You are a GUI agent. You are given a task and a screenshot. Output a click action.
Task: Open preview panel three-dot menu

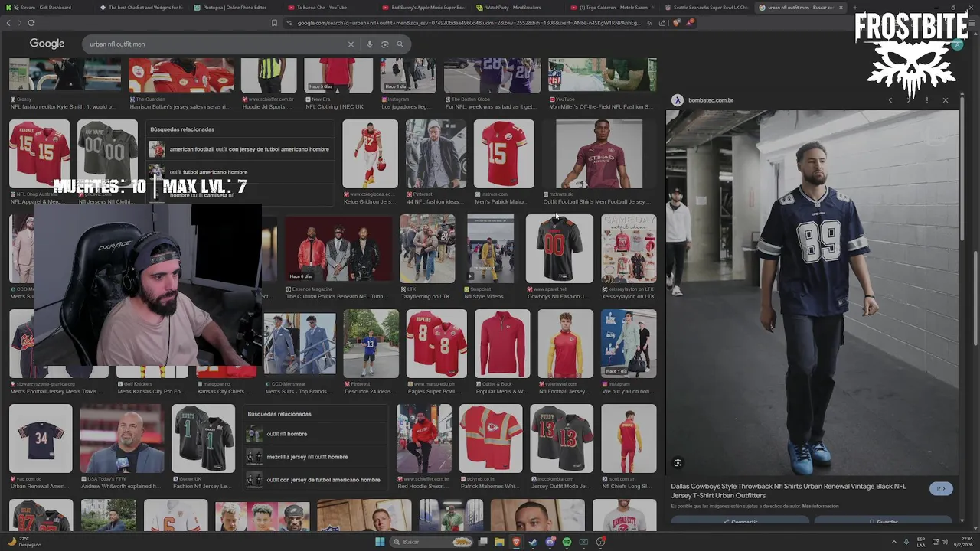[x=927, y=100]
